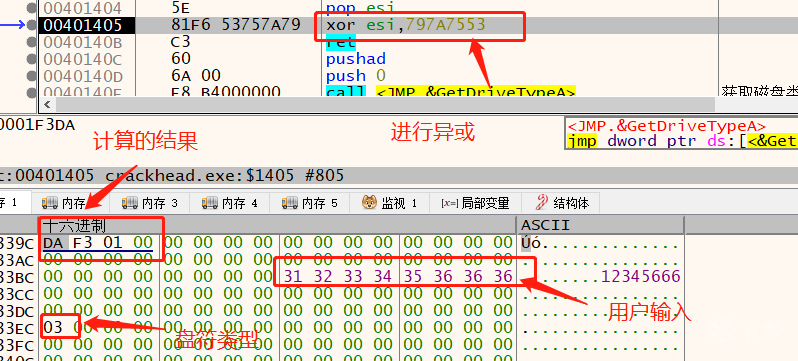Select hex byte 03 in dump
The image size is (798, 361).
pyautogui.click(x=53, y=327)
